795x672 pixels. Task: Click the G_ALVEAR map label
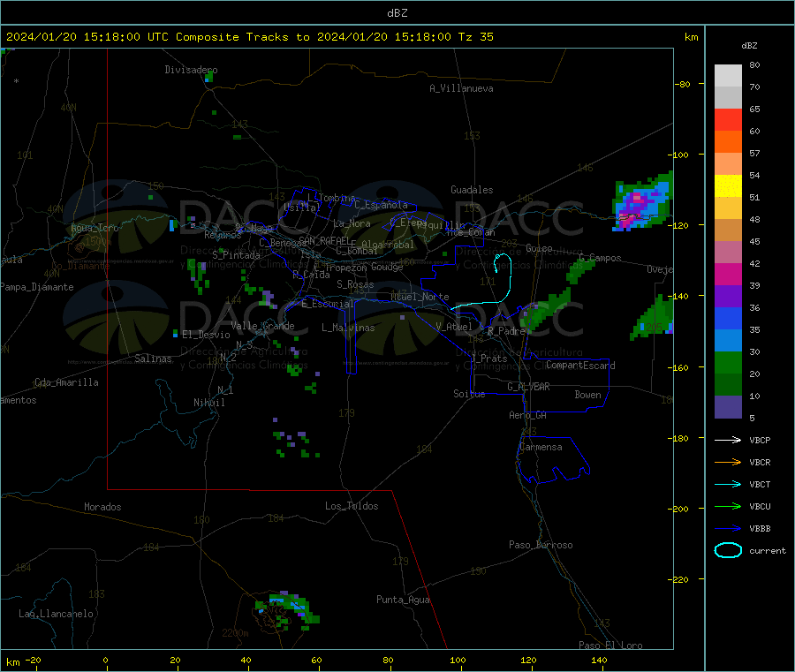tap(528, 387)
